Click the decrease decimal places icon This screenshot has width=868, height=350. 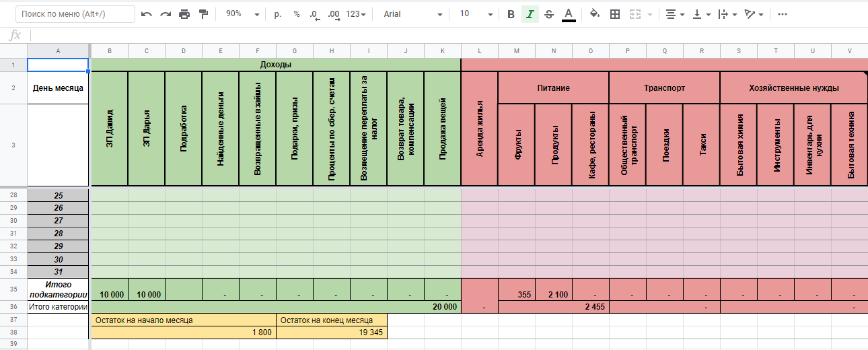[x=314, y=14]
